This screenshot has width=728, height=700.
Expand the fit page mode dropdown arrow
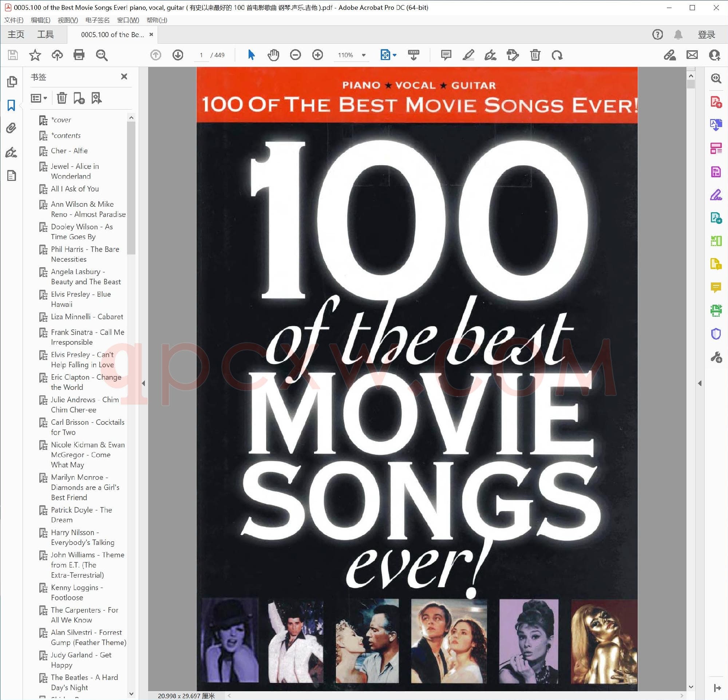[395, 55]
